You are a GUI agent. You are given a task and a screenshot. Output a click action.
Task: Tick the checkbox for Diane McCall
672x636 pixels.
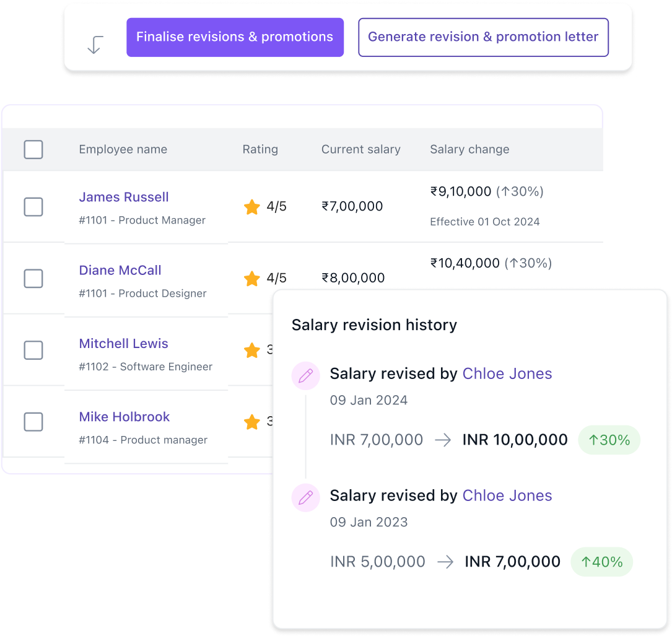[33, 279]
